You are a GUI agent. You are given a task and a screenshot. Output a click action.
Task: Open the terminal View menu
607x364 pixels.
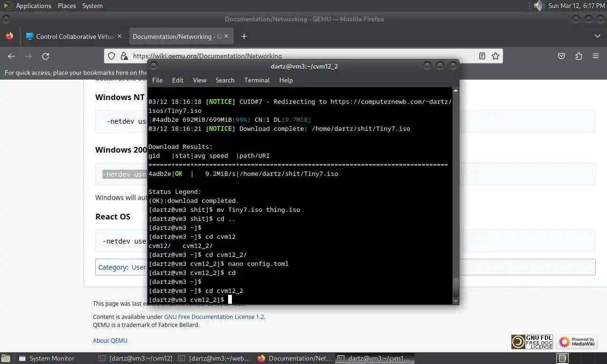tap(200, 80)
